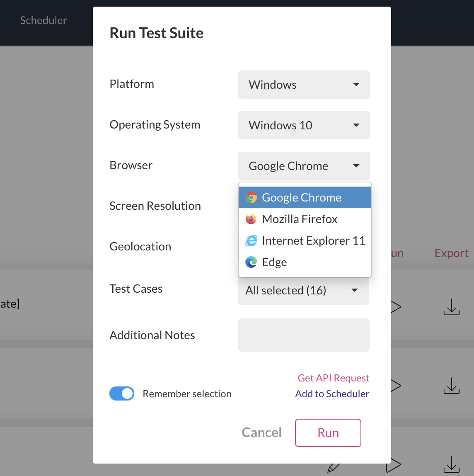Viewport: 474px width, 476px height.
Task: Click the Edge logo icon
Action: pos(251,262)
